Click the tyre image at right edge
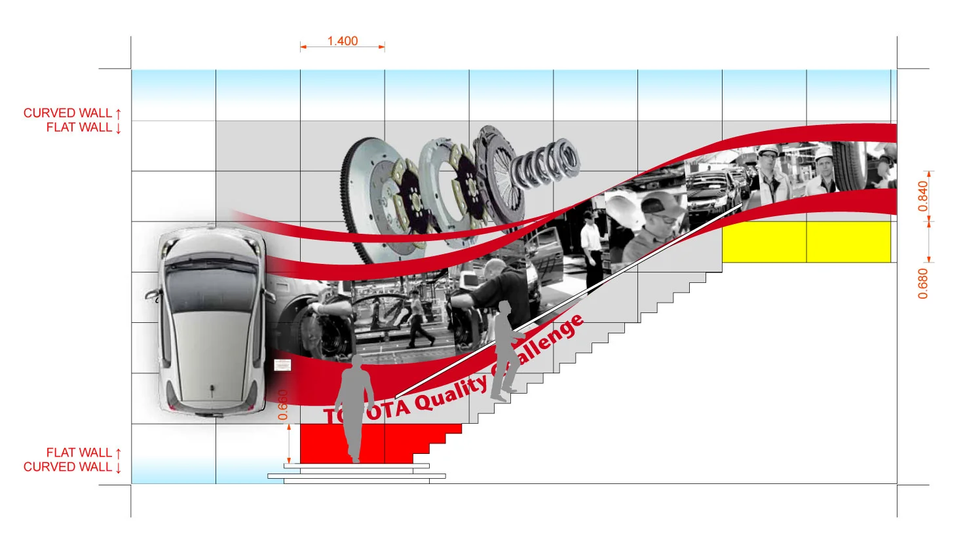This screenshot has width=963, height=560. click(852, 166)
